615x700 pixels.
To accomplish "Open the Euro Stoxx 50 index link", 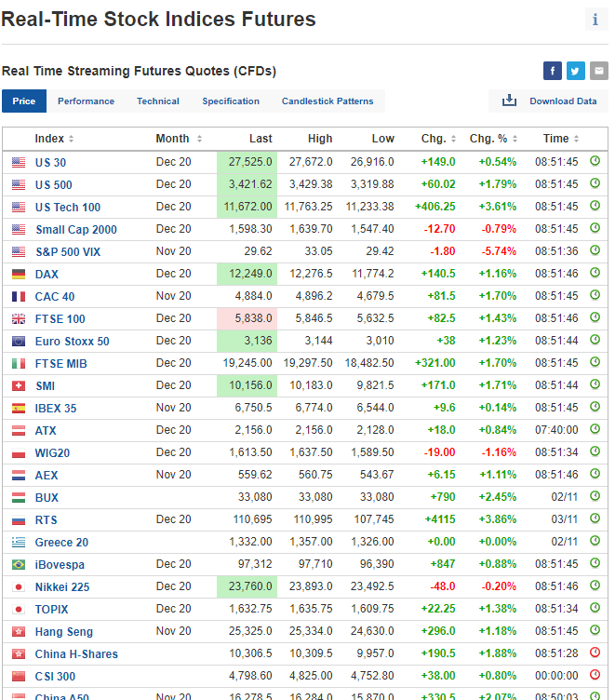I will 73,341.
